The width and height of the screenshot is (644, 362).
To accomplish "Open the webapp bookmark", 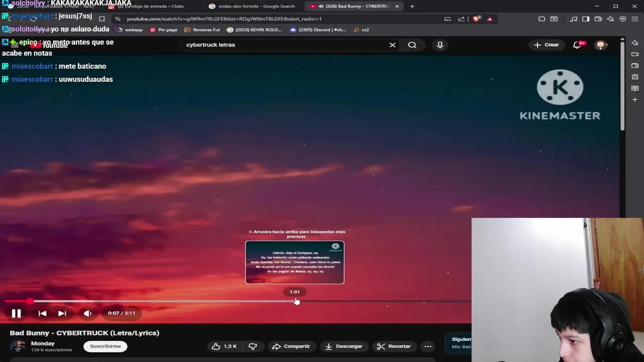I will pyautogui.click(x=130, y=30).
